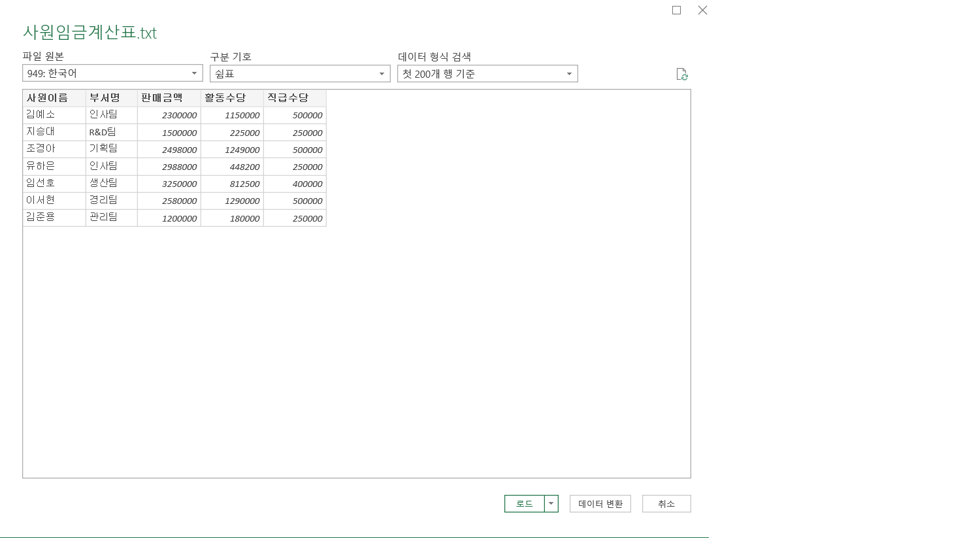Click the 데이터 변환 button

(600, 503)
